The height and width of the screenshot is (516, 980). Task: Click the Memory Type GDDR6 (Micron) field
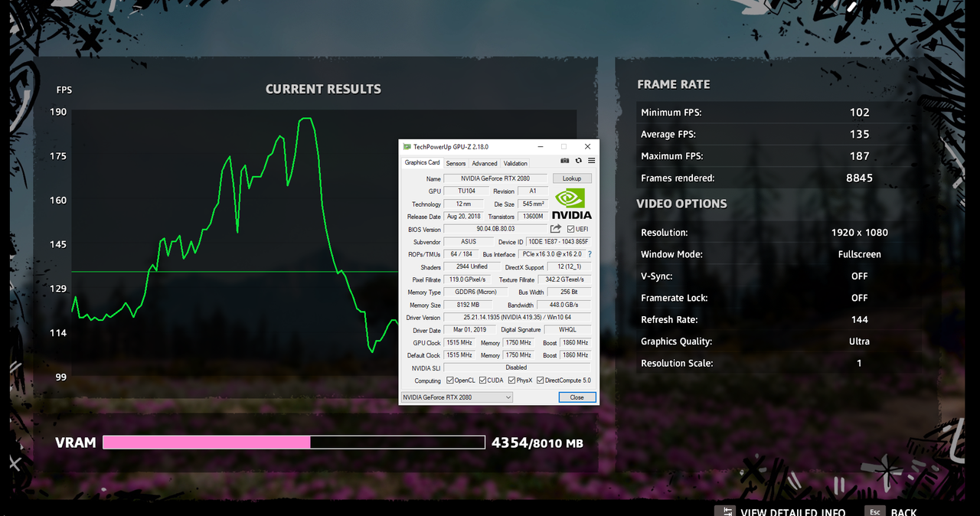(x=475, y=292)
